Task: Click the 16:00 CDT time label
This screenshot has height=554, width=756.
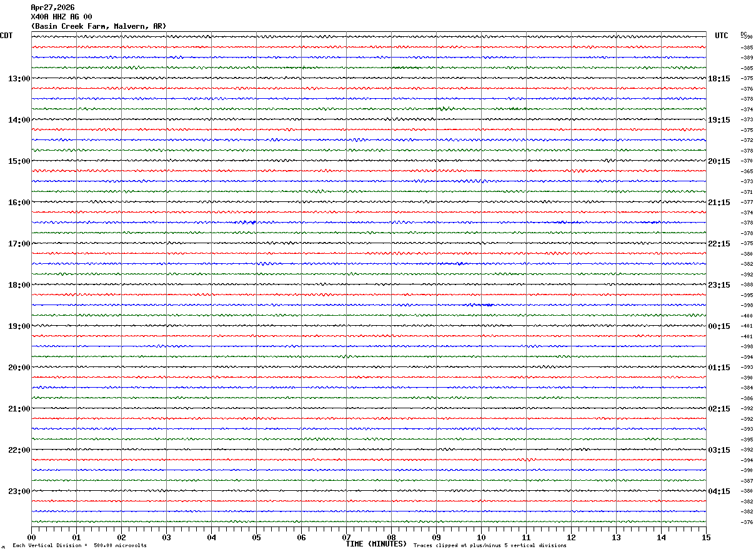Action: [19, 203]
